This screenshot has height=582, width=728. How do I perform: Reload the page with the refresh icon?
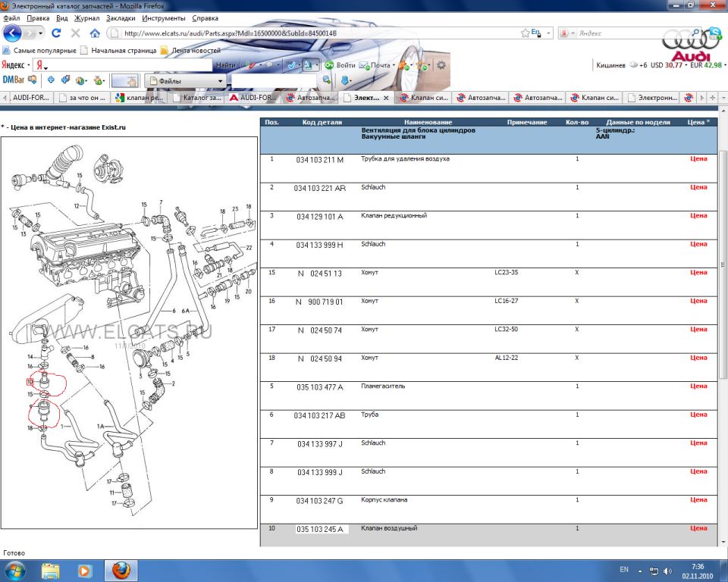(56, 33)
